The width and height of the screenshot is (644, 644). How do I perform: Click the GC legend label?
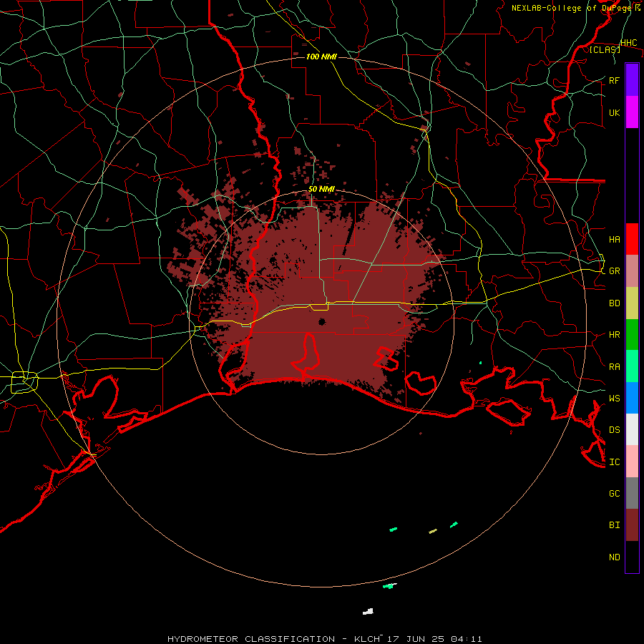(614, 493)
